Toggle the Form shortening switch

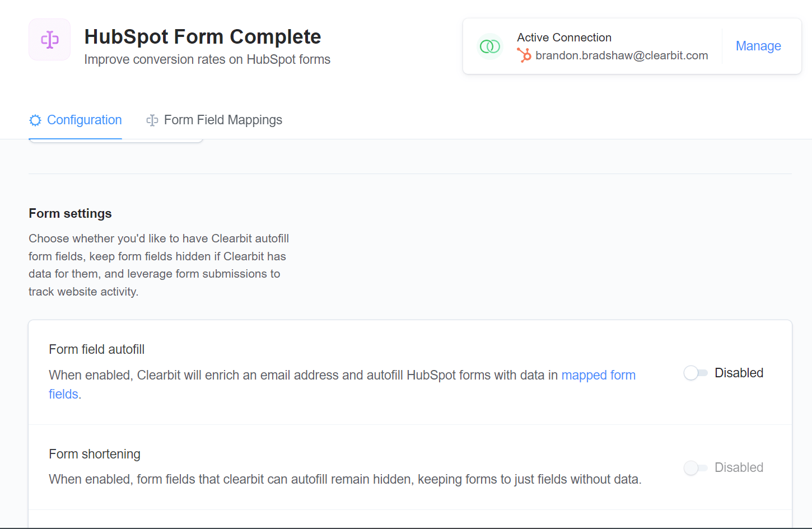click(696, 467)
